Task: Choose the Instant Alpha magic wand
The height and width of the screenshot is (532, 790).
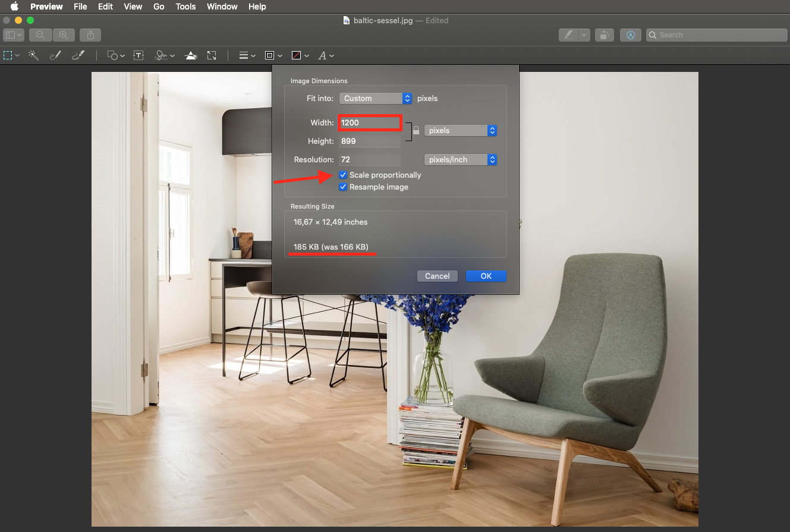Action: tap(34, 55)
